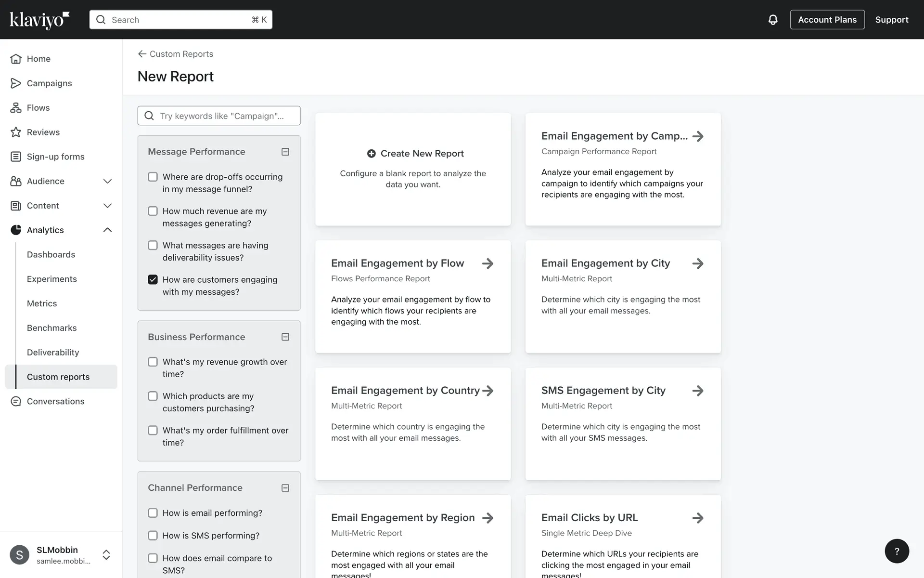Uncheck 'How are customers engaging with my messages?'

(x=153, y=279)
